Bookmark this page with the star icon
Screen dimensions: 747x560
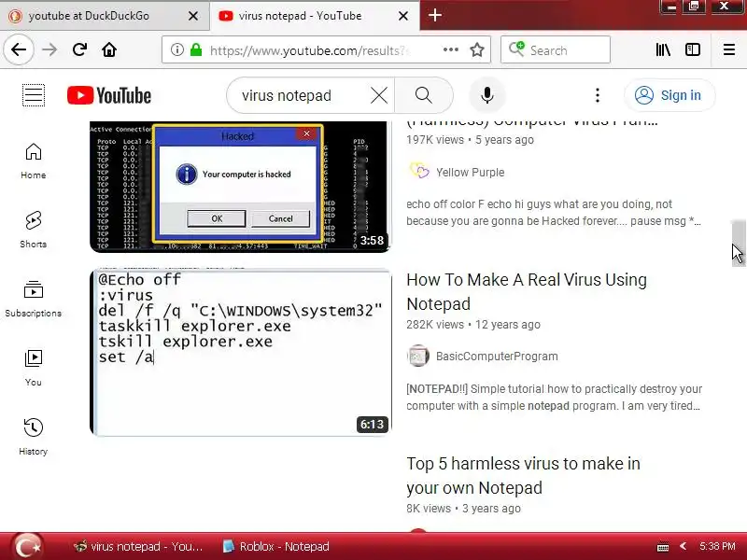click(x=477, y=49)
